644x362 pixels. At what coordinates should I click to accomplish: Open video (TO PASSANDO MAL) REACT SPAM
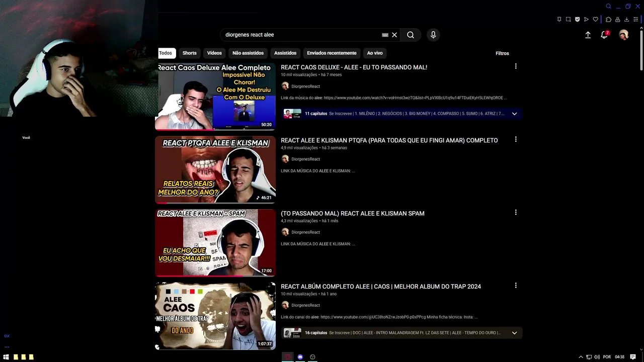(x=352, y=213)
